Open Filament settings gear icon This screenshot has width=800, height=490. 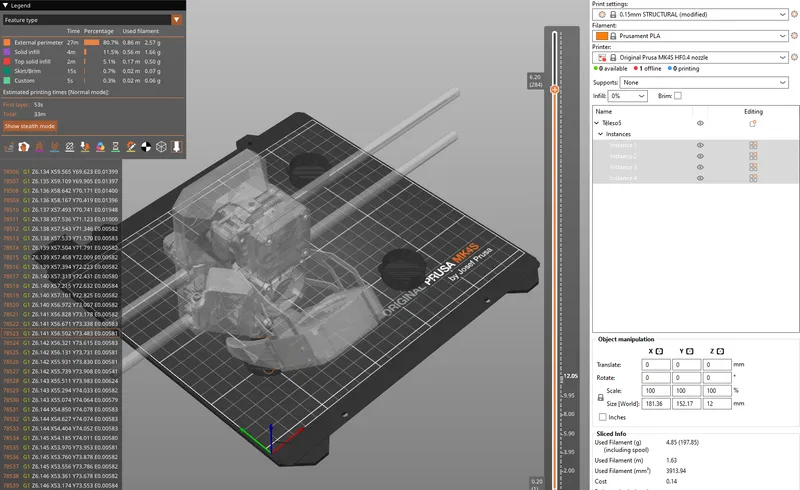(x=794, y=36)
